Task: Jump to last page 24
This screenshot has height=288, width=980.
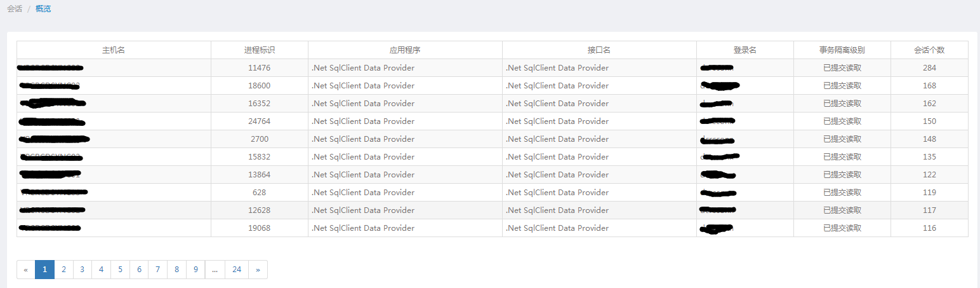Action: pos(237,270)
